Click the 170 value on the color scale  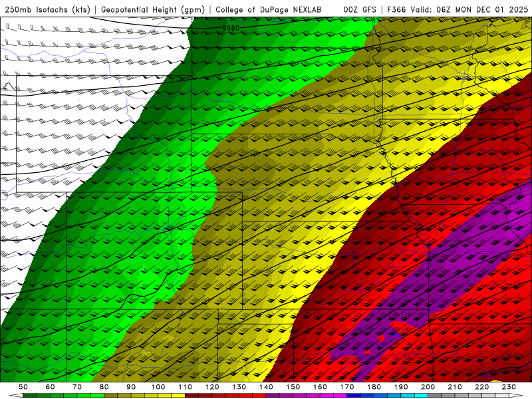[347, 387]
